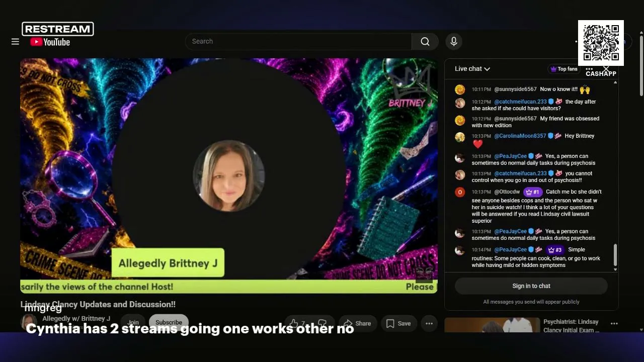Viewport: 644px width, 362px height.
Task: Click channel avatar below the video title
Action: 29,323
